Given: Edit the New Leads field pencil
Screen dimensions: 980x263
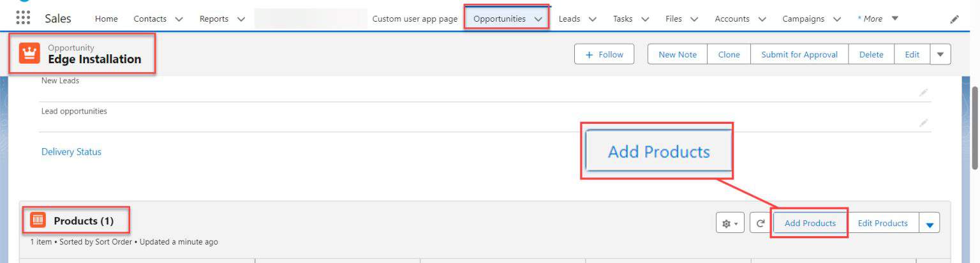Looking at the screenshot, I should 923,93.
